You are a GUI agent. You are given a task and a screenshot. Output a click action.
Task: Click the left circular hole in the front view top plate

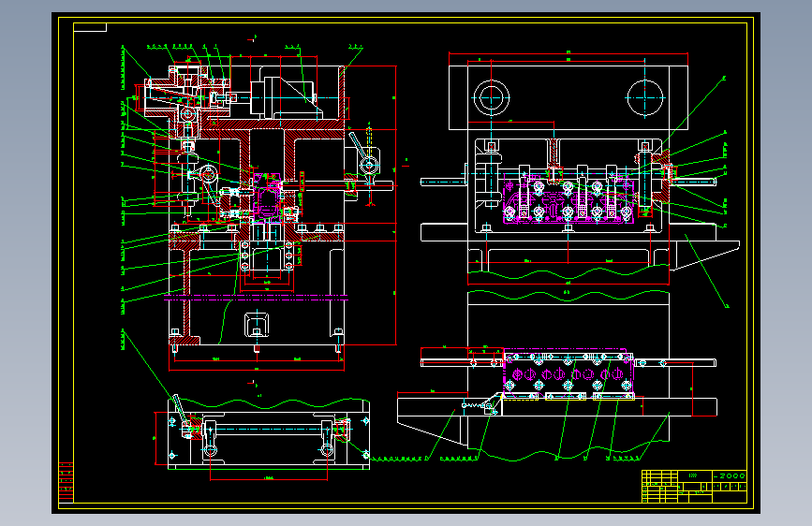491,97
